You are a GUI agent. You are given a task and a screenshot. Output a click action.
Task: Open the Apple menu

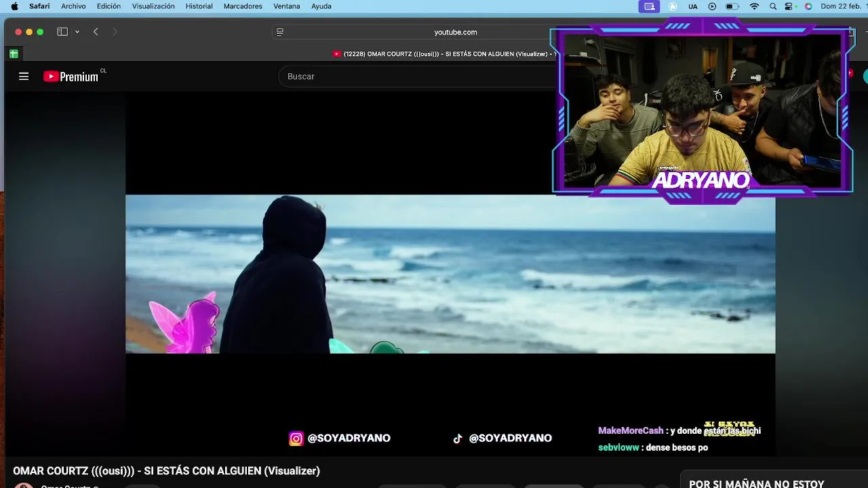14,6
